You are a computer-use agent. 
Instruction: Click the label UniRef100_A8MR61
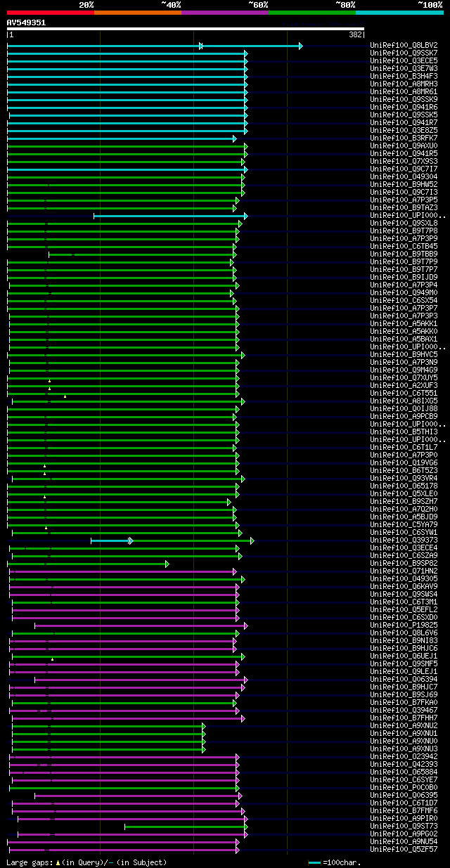[x=404, y=91]
